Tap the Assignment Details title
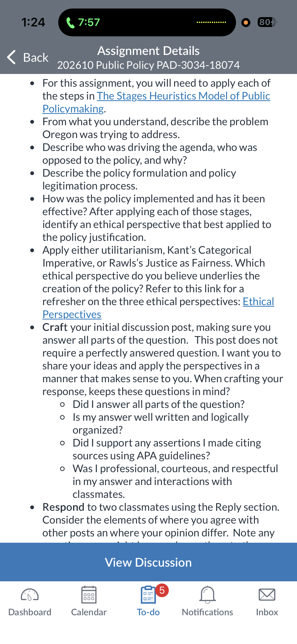 [x=148, y=51]
